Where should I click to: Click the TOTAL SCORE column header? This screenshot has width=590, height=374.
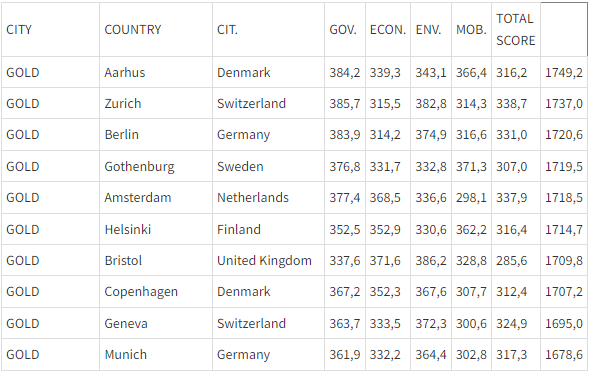point(515,30)
